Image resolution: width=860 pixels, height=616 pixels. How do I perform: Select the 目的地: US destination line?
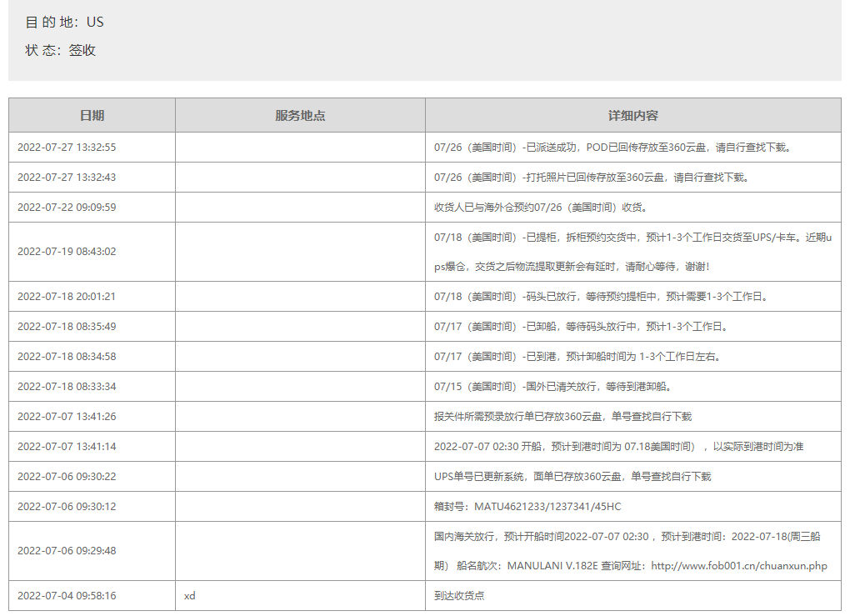(x=65, y=22)
